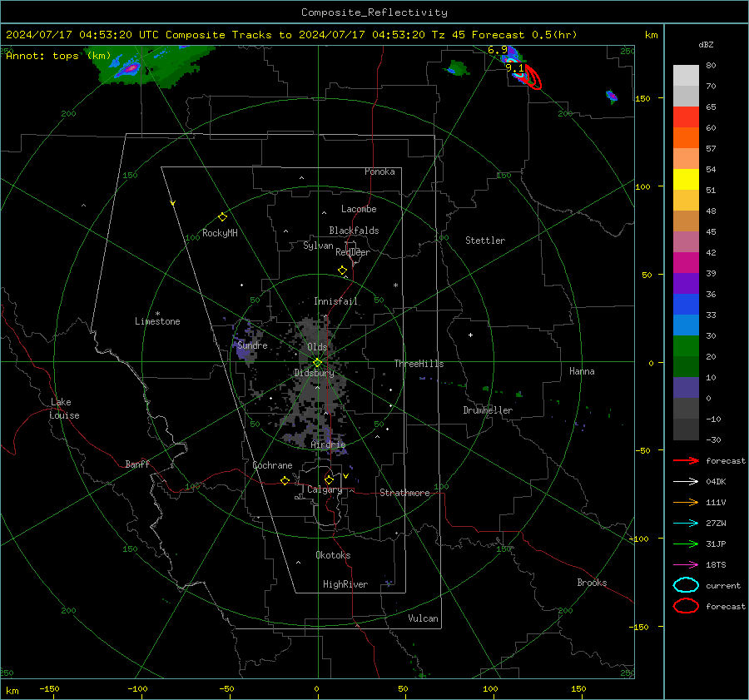This screenshot has height=700, width=749.
Task: Click the Blackfalds city label
Action: pos(354,231)
